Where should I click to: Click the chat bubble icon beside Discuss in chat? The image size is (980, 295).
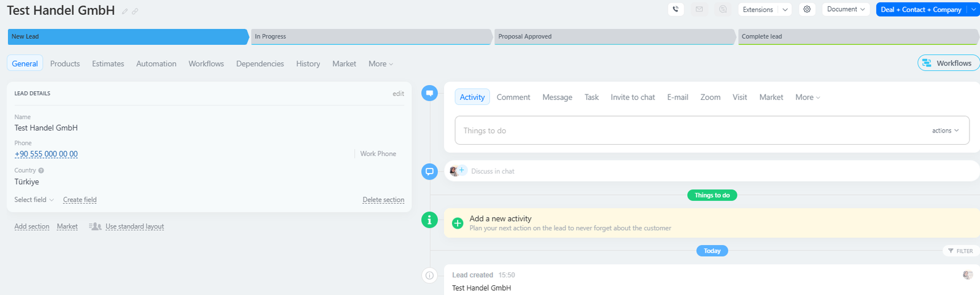coord(429,171)
